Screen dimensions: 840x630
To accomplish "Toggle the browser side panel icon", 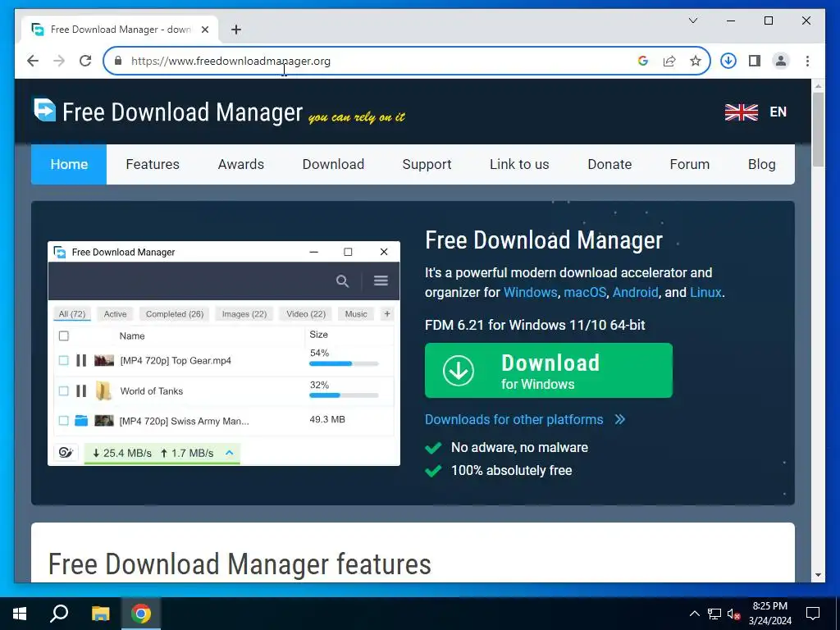I will (755, 61).
